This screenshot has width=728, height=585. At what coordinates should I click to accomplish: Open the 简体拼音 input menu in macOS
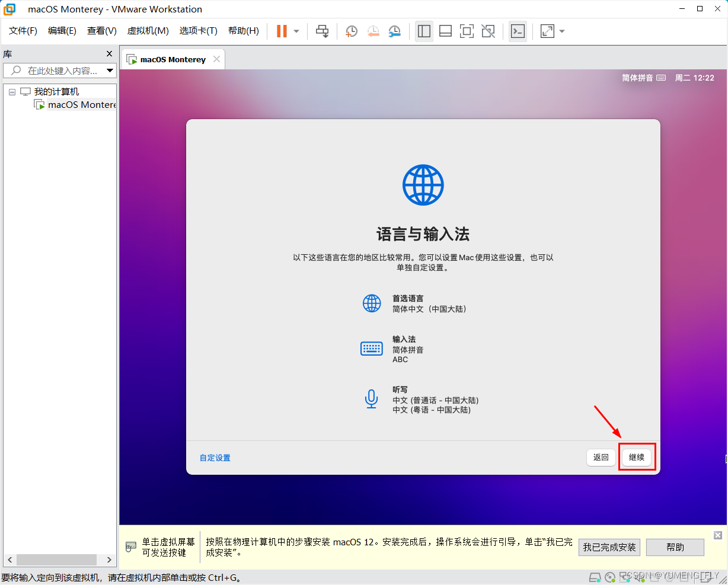pyautogui.click(x=644, y=78)
